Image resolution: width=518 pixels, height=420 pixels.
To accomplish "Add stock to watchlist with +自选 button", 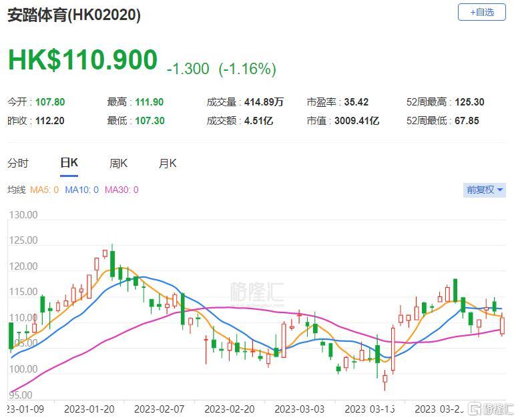I will click(482, 13).
